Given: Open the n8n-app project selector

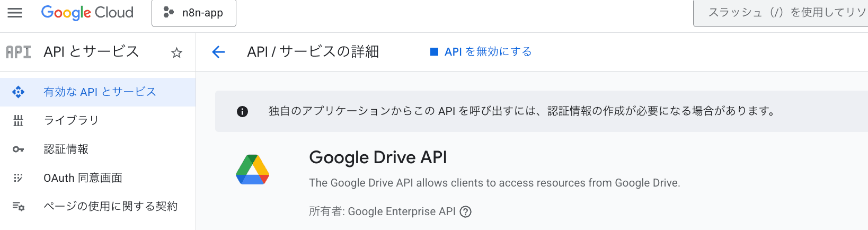Looking at the screenshot, I should 194,13.
